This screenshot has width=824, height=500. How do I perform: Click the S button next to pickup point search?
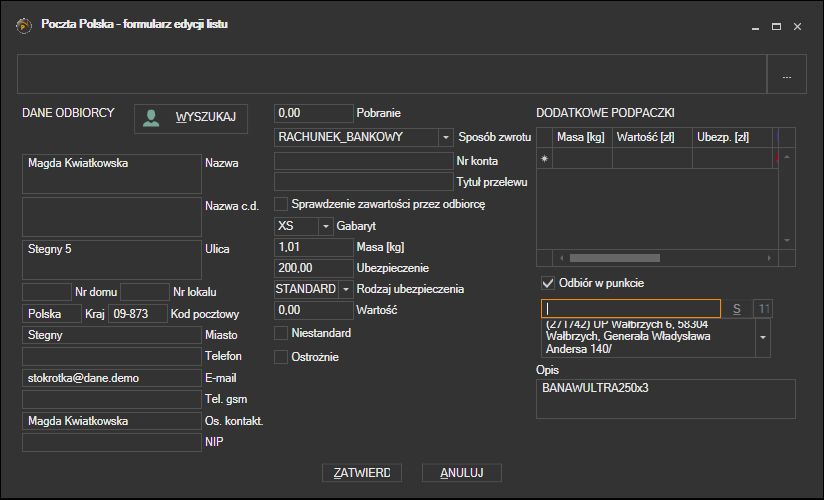pos(736,309)
